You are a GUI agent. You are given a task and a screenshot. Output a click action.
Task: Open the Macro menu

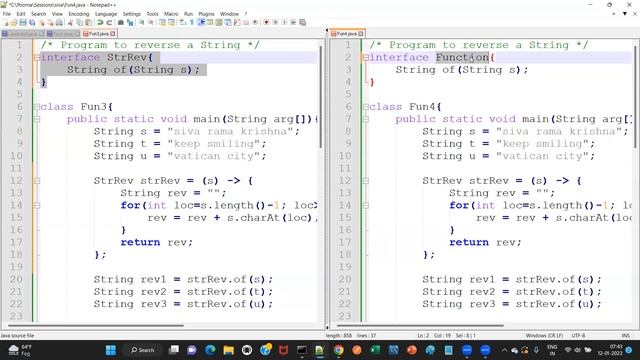pyautogui.click(x=171, y=14)
